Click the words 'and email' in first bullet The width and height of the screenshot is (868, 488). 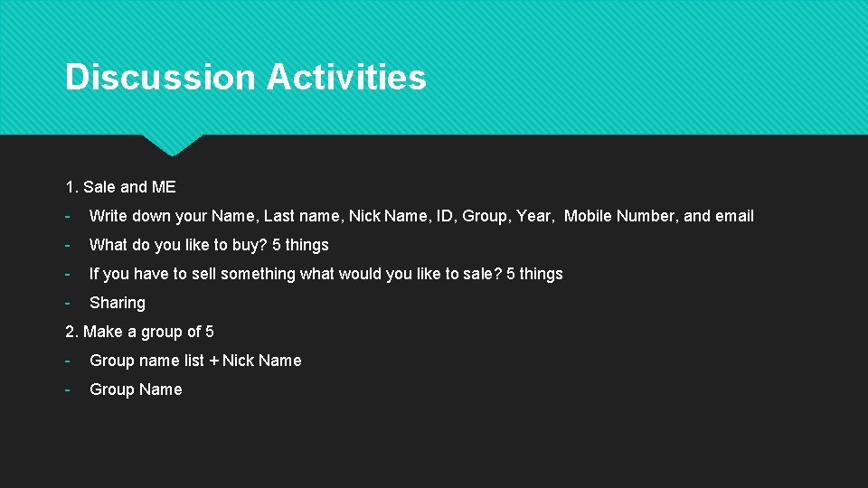point(719,216)
